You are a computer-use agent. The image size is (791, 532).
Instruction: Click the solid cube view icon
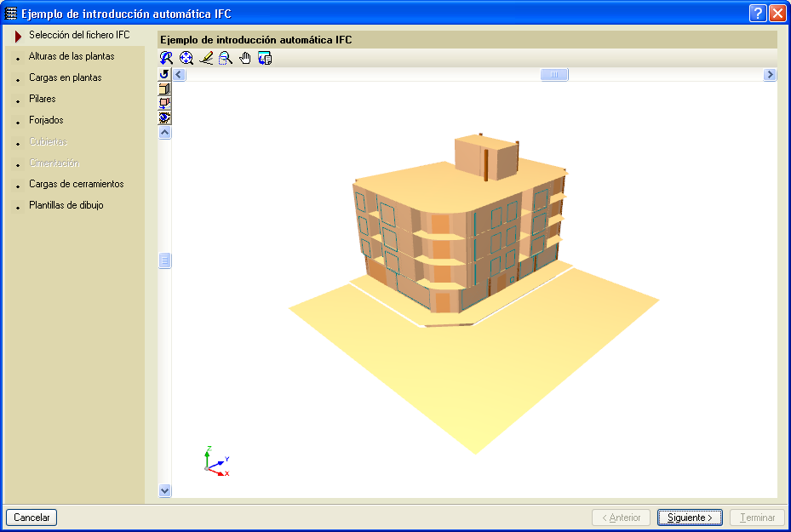164,89
